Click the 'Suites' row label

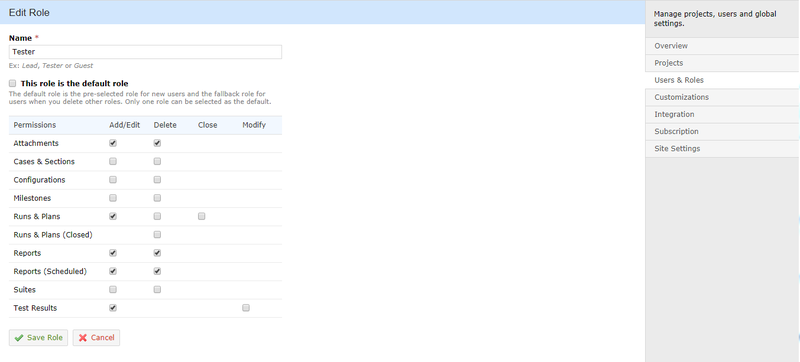pos(24,290)
